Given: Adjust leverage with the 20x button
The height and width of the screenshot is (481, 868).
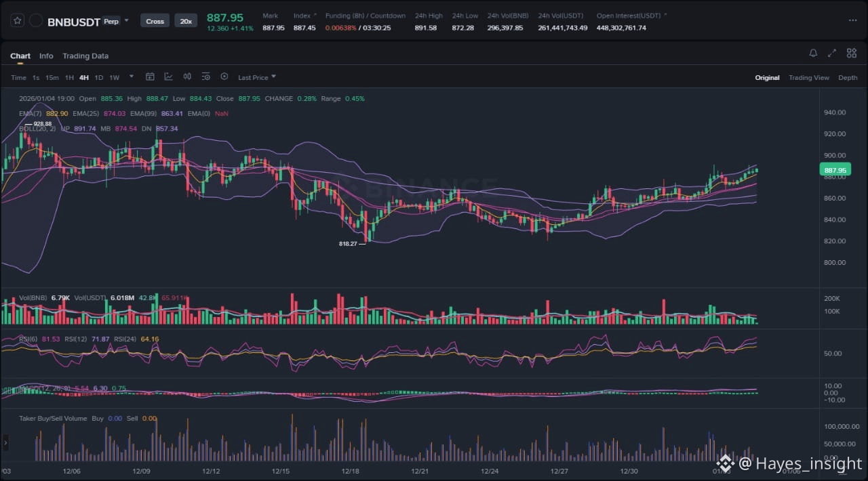Looking at the screenshot, I should click(184, 21).
